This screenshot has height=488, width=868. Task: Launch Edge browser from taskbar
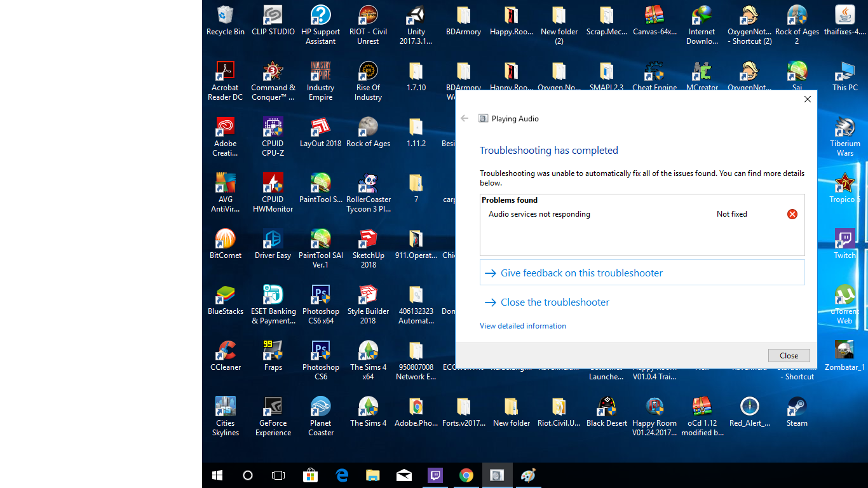341,475
